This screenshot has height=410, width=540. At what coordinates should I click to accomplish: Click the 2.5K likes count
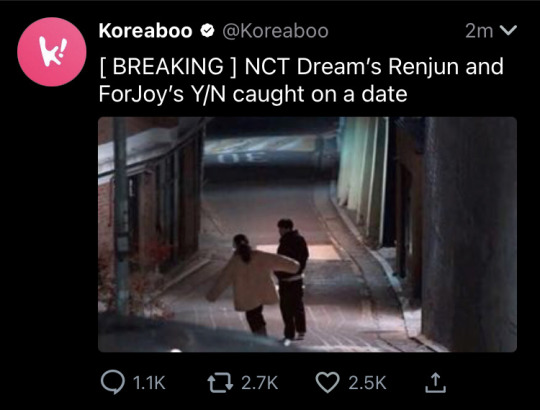pyautogui.click(x=367, y=383)
